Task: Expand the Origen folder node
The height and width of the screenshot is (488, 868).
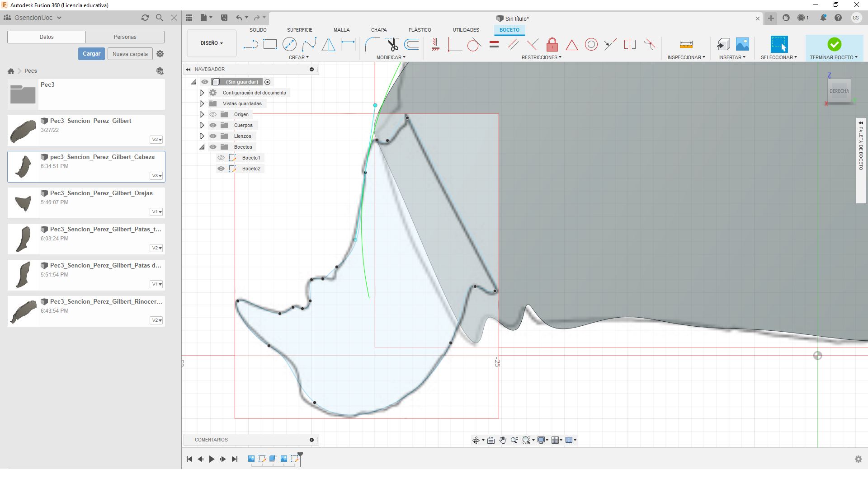Action: point(202,114)
